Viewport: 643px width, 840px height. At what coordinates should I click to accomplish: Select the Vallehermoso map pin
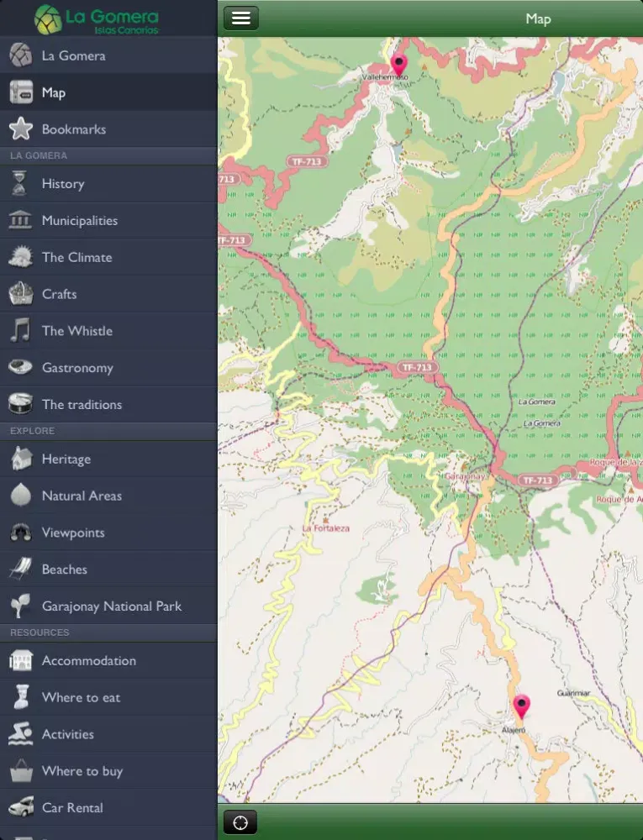(398, 65)
